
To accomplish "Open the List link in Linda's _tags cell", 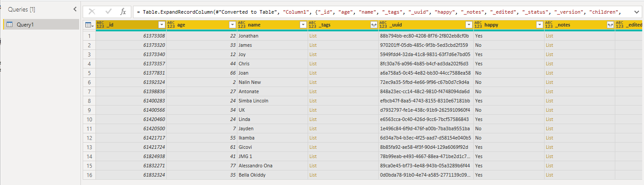I will click(313, 119).
